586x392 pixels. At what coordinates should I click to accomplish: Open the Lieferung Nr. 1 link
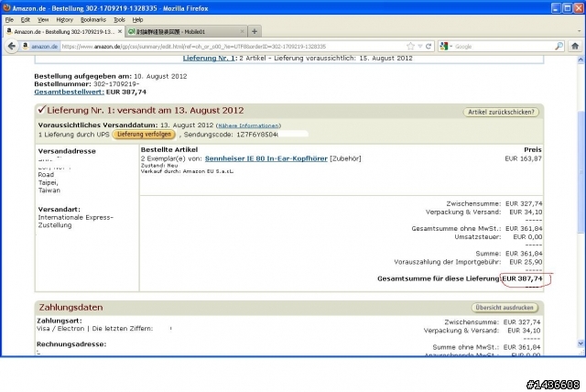[x=210, y=59]
